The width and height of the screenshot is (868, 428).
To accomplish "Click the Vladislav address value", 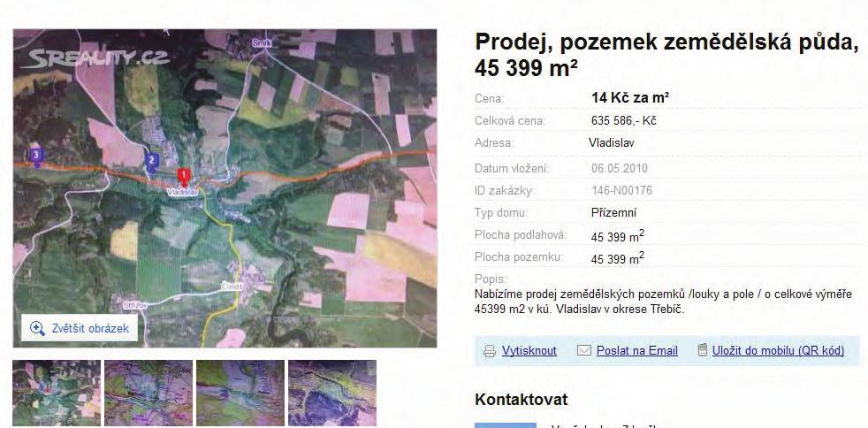I will (x=612, y=143).
